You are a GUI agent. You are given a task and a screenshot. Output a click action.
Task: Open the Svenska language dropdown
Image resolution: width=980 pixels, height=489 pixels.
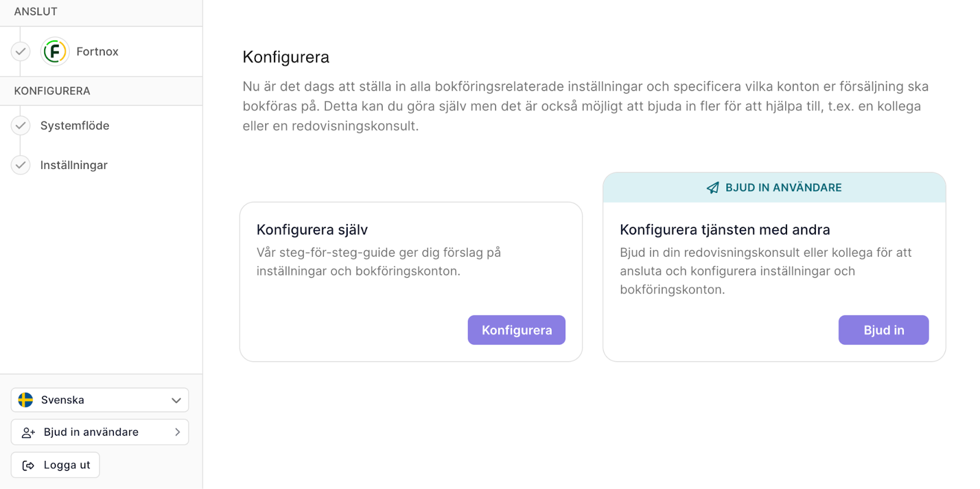[100, 400]
